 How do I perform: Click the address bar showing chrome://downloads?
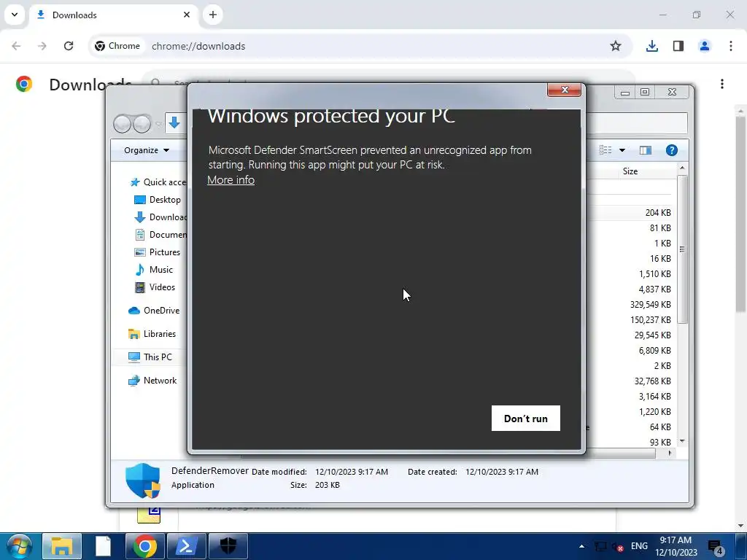pyautogui.click(x=362, y=46)
